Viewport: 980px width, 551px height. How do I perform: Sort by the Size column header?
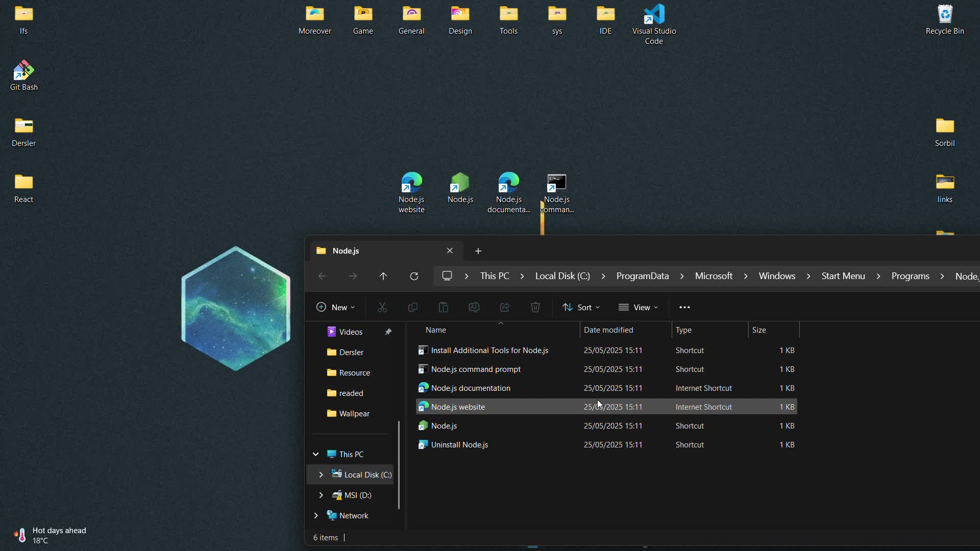tap(774, 330)
